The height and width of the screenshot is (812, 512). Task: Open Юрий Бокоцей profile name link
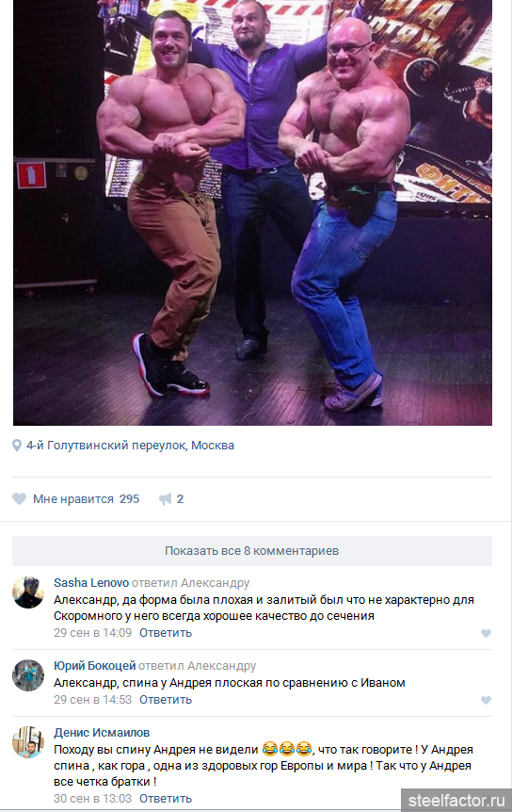pyautogui.click(x=95, y=665)
